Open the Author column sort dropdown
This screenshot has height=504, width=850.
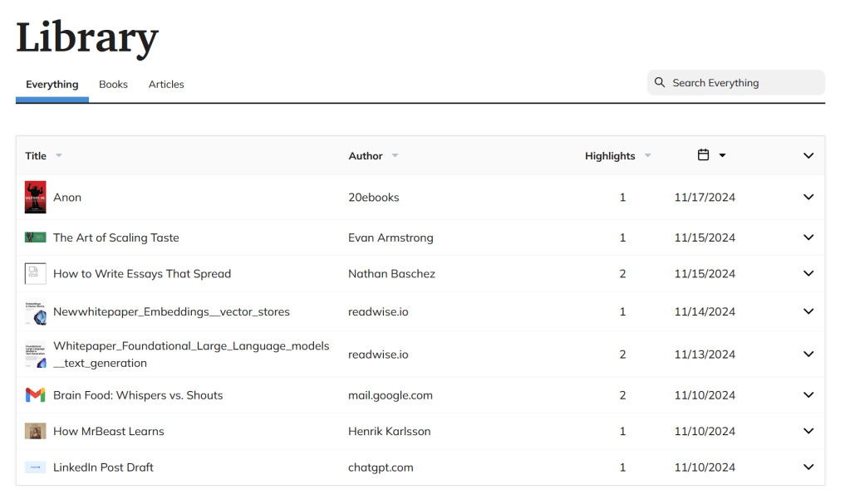(x=395, y=156)
